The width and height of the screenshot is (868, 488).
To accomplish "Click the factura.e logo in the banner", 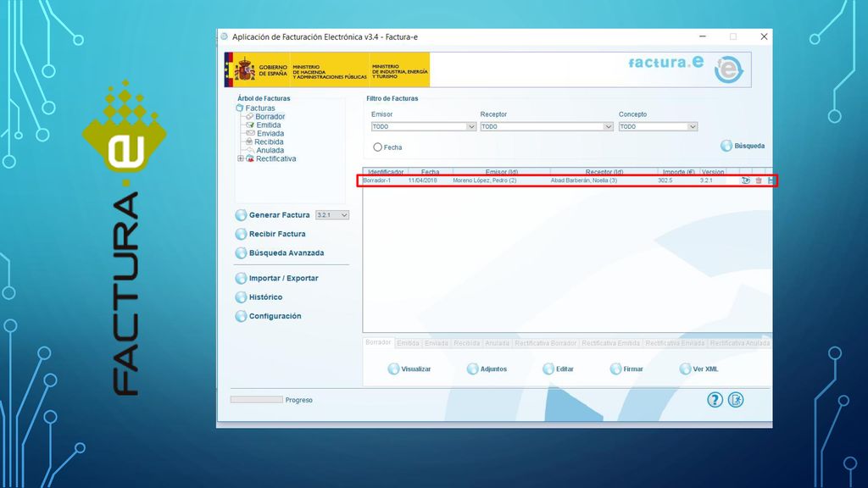I will click(685, 69).
